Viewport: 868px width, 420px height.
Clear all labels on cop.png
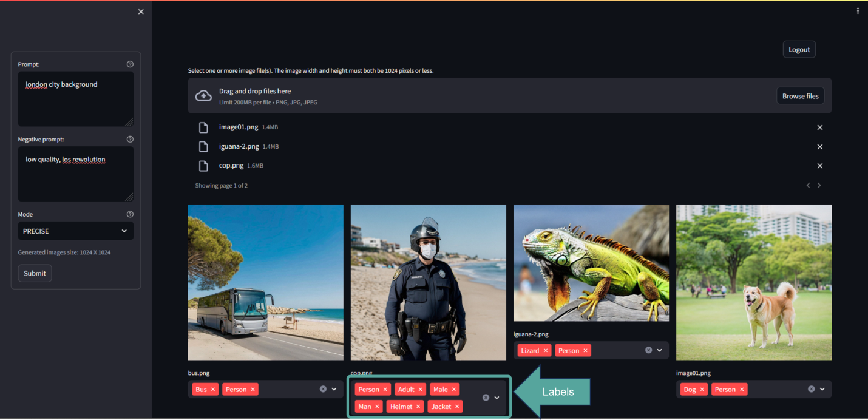[485, 398]
